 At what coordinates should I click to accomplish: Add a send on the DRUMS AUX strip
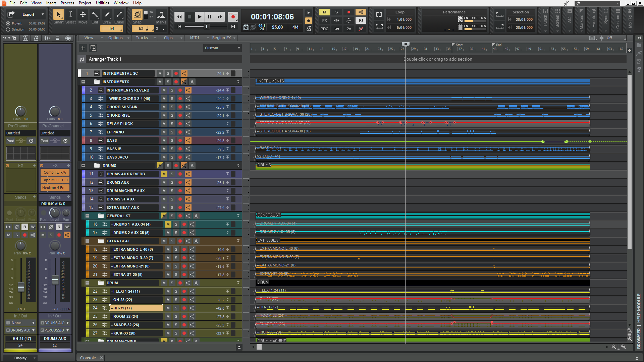[x=68, y=197]
